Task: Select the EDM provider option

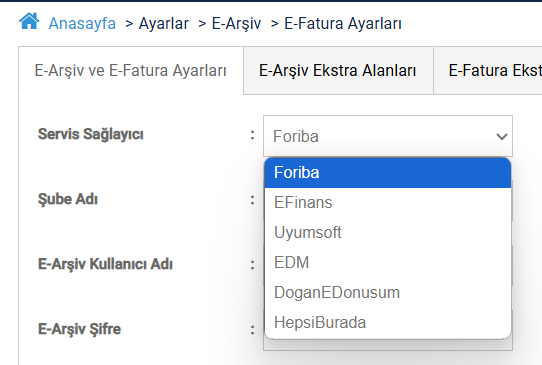Action: tap(388, 262)
